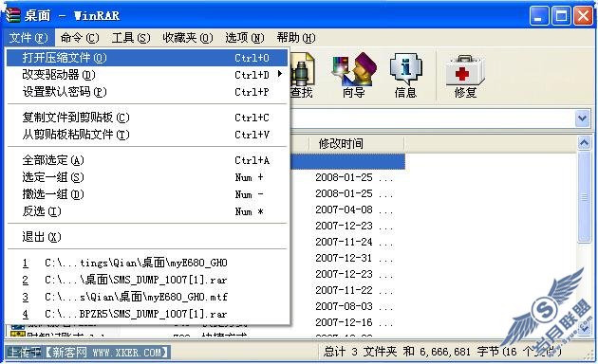598x364 pixels.
Task: Select the row dated 2007-11-24
Action: tap(353, 242)
